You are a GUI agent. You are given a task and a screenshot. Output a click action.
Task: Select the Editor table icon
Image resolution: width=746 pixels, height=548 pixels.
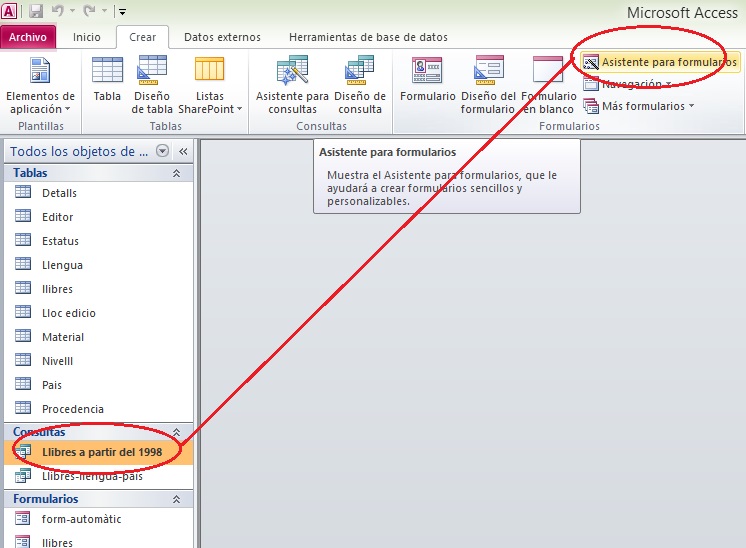[23, 216]
